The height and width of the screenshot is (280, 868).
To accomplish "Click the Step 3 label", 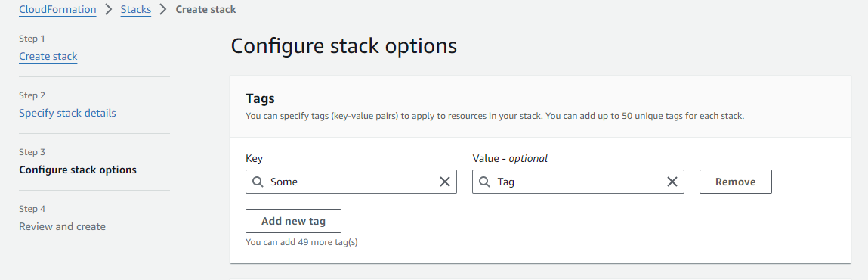I will (x=32, y=152).
